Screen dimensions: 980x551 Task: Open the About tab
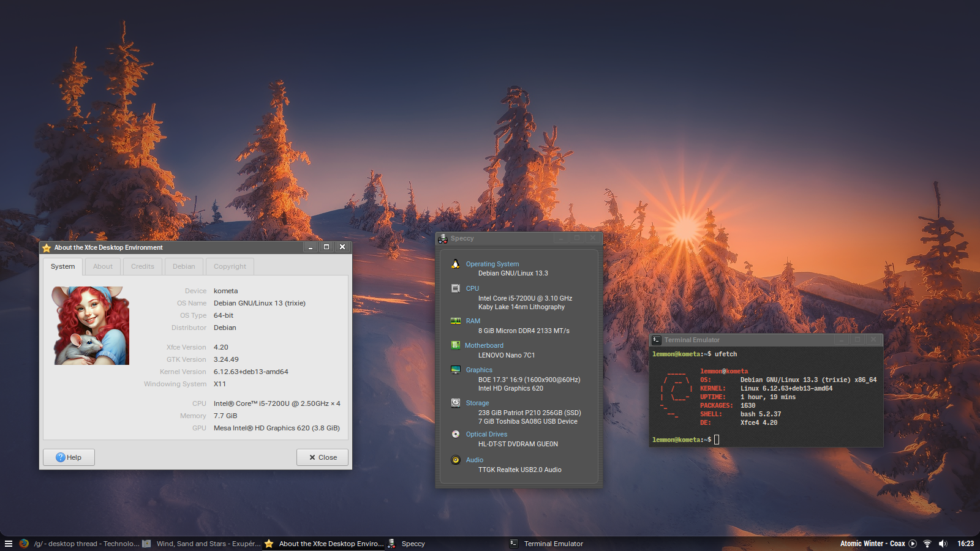click(x=103, y=266)
